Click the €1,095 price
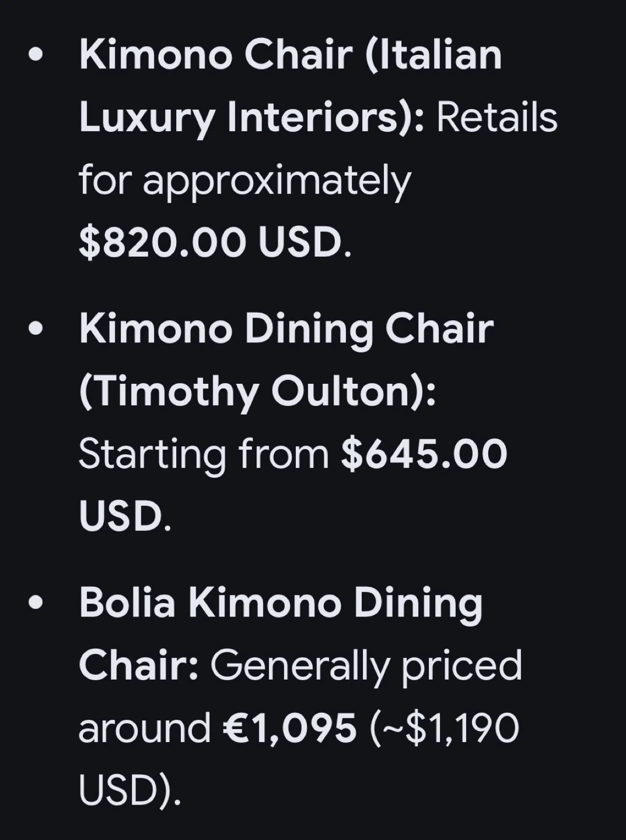 [x=289, y=728]
